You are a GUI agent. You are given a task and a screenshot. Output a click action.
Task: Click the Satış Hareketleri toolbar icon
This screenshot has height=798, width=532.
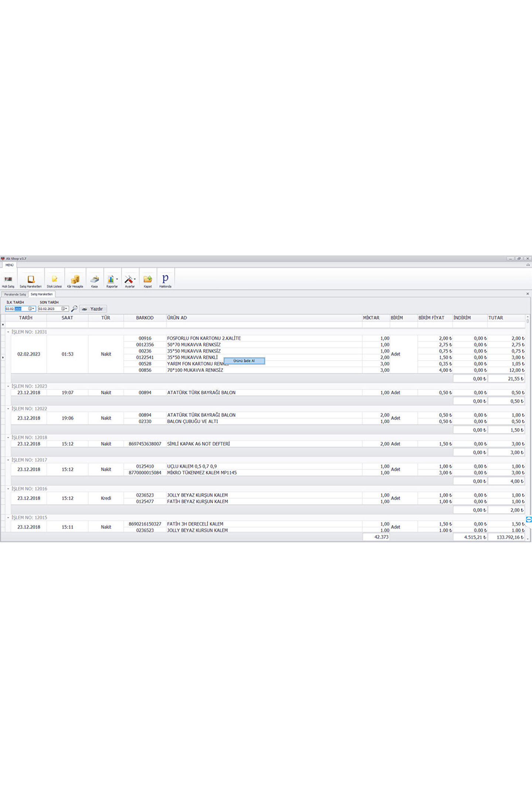click(x=31, y=279)
